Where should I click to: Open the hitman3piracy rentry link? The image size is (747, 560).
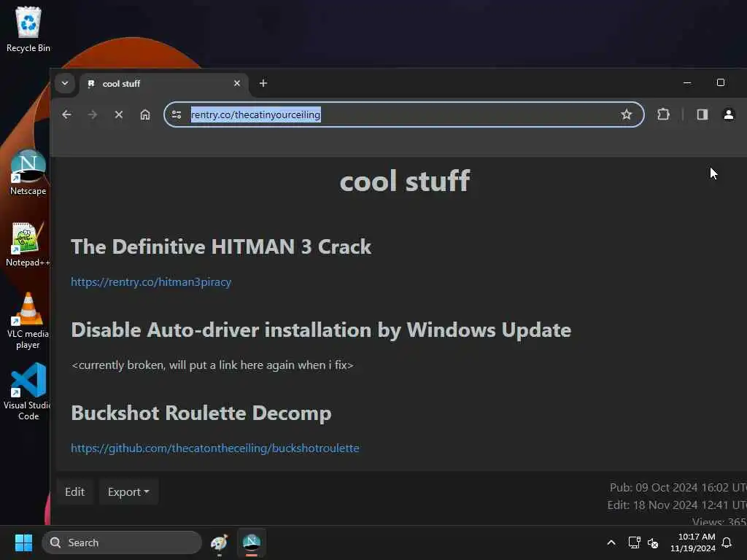151,282
